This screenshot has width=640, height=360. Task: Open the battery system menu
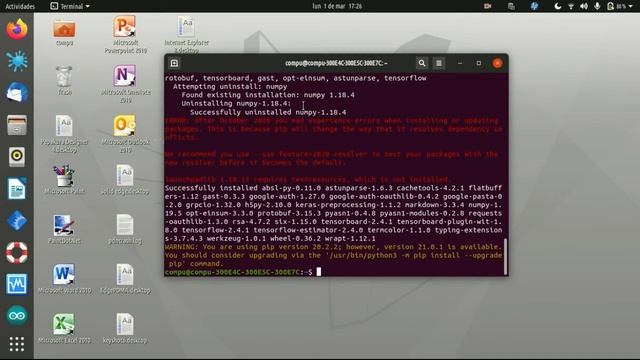click(620, 6)
